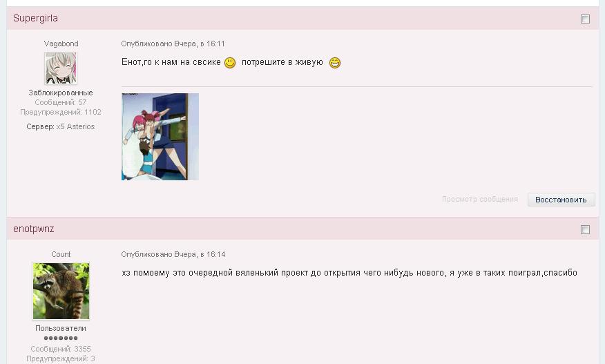Select the 'Опубликовано Вчера, в 16:11' timestamp
The image size is (605, 364).
coord(173,44)
